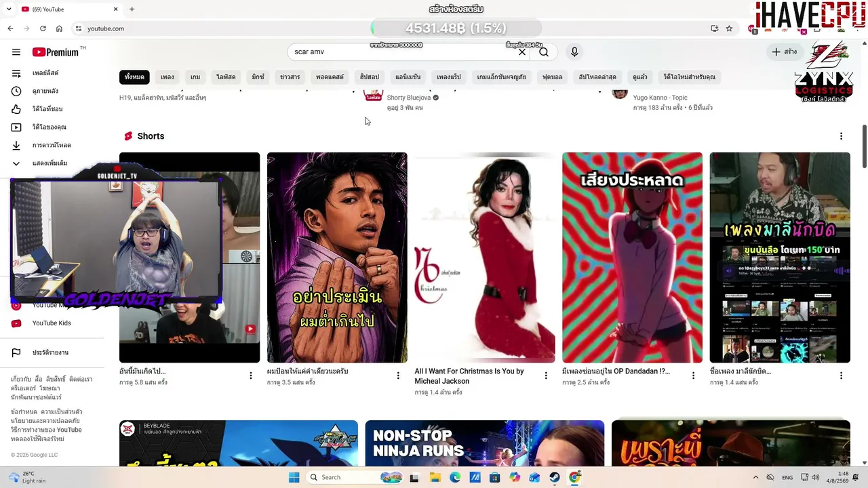Bookmark this page with the star icon
The height and width of the screenshot is (488, 868).
[x=729, y=28]
